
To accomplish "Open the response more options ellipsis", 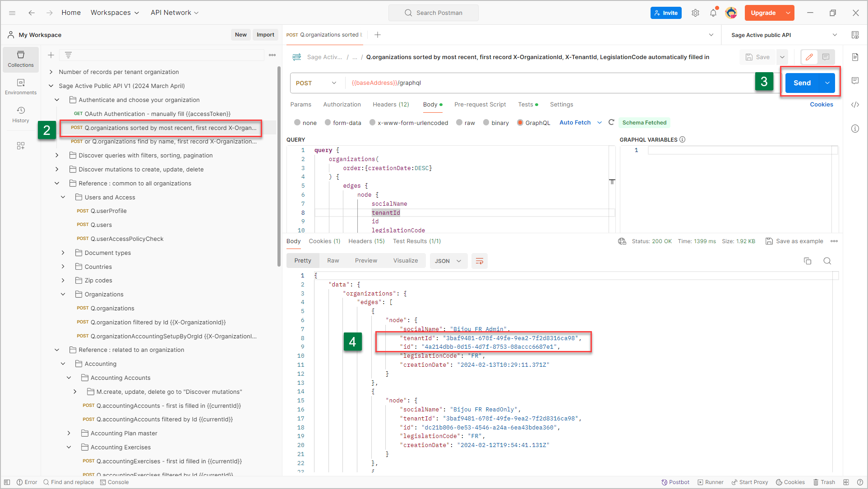I will tap(834, 241).
